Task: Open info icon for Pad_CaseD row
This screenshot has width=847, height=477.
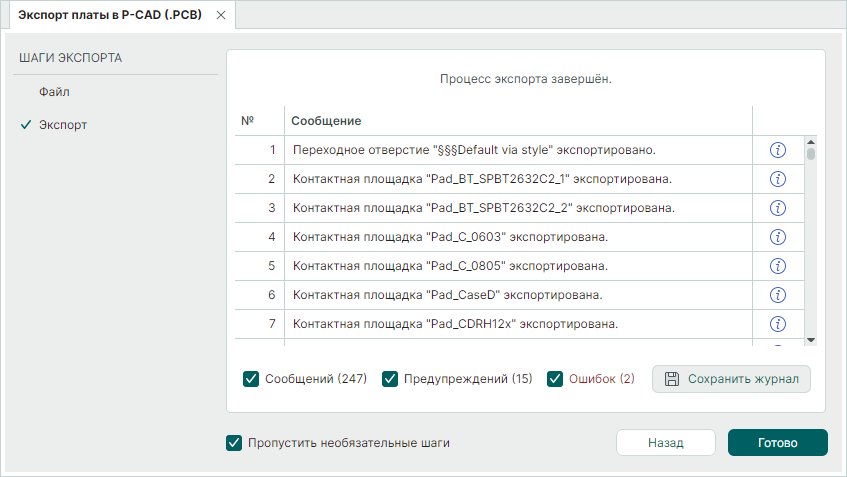Action: tap(778, 295)
